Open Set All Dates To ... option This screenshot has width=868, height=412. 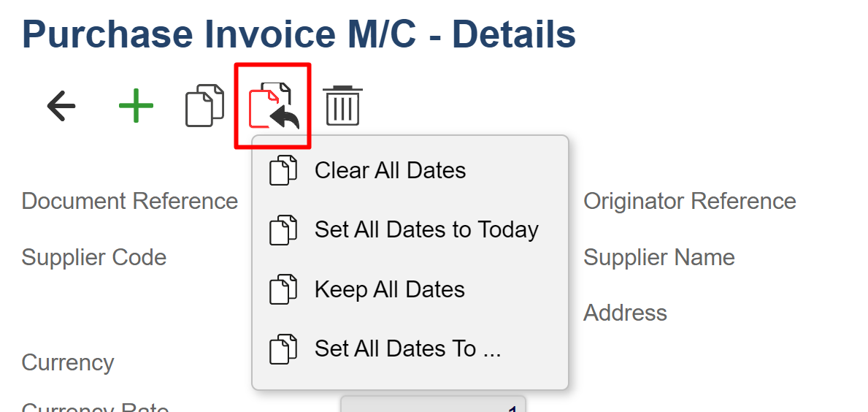[x=407, y=349]
